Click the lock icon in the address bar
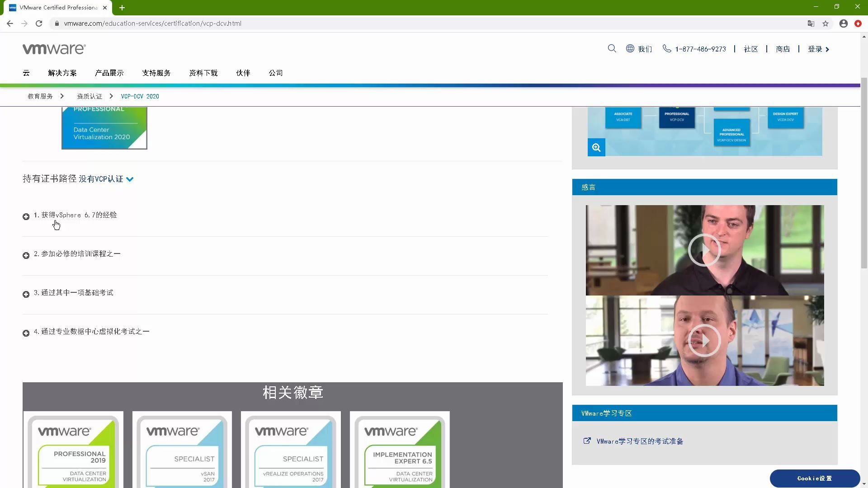This screenshot has width=868, height=488. click(x=57, y=23)
